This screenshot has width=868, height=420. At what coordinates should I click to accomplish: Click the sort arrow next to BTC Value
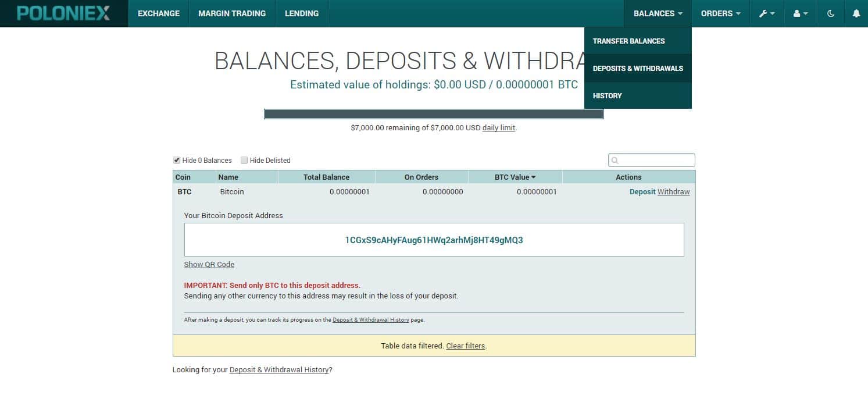click(533, 177)
